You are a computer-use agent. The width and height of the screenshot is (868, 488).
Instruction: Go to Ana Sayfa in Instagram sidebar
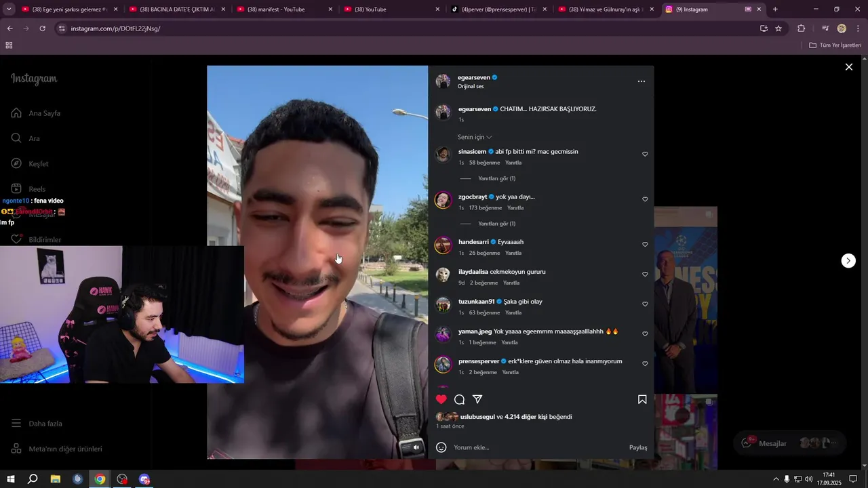click(37, 113)
